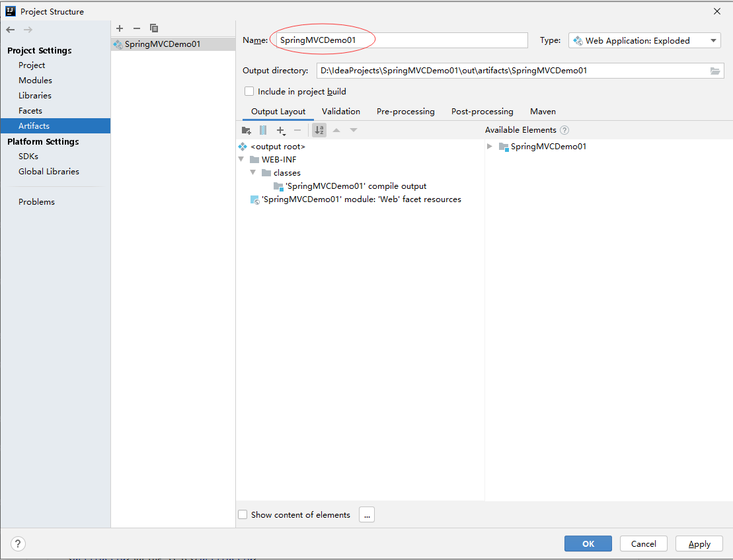This screenshot has width=733, height=560.
Task: Select Artifacts in the sidebar
Action: [x=55, y=125]
